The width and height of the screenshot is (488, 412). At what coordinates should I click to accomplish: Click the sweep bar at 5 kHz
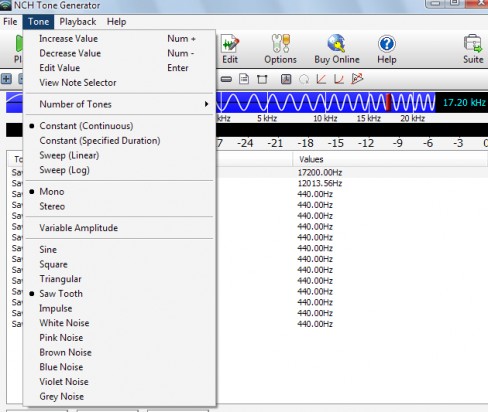pos(267,102)
